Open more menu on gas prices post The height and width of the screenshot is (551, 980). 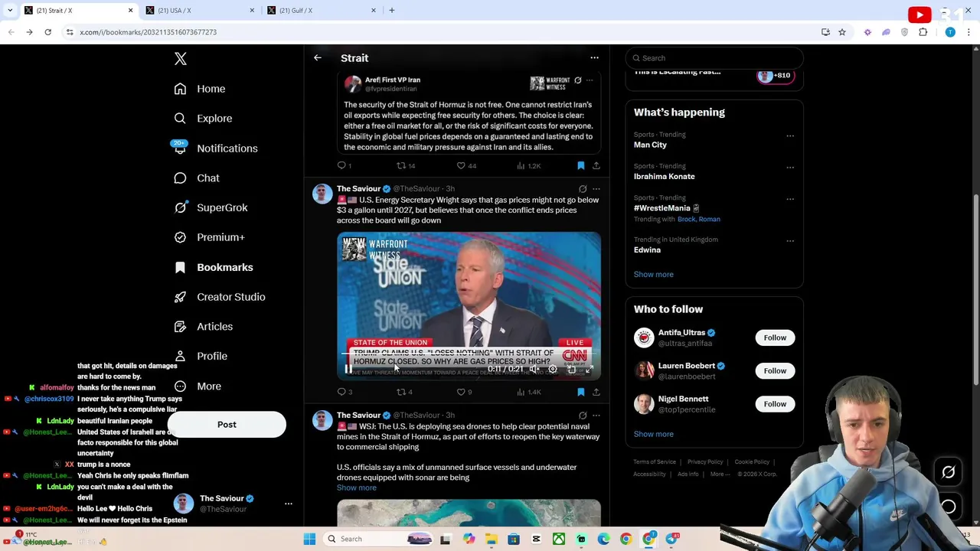[596, 189]
